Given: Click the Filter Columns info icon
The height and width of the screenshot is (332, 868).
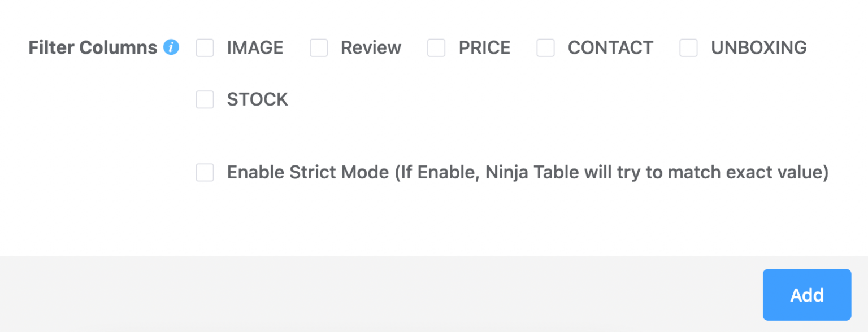Looking at the screenshot, I should click(x=171, y=47).
